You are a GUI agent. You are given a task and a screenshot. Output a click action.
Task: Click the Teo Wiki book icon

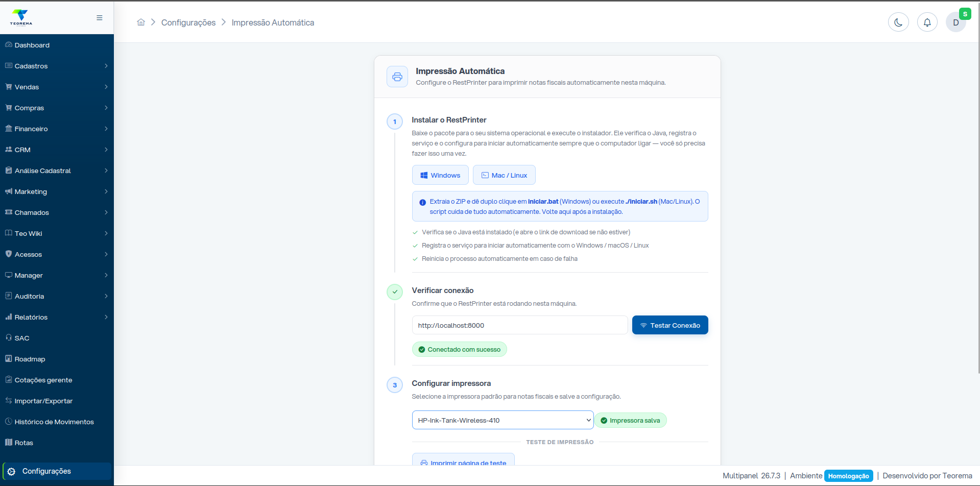coord(9,233)
